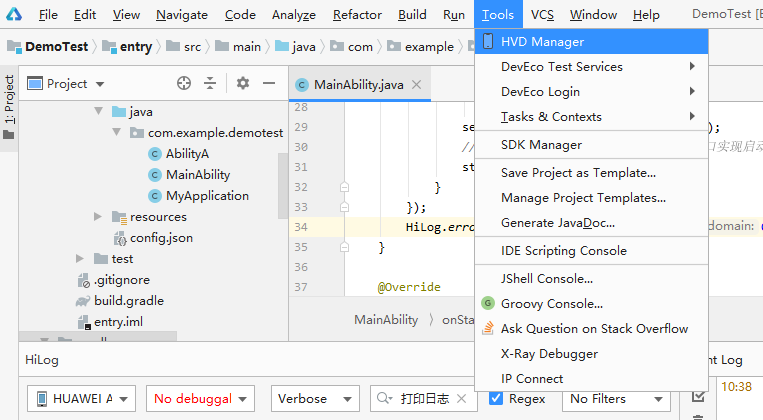Launch X-Ray Debugger
The height and width of the screenshot is (420, 763).
pos(591,354)
